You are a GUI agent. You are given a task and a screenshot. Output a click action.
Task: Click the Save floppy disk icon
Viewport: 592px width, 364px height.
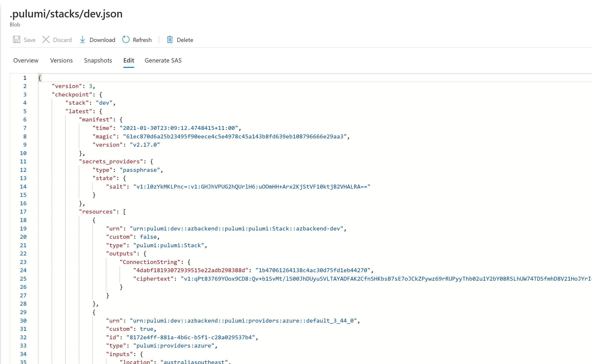(16, 40)
